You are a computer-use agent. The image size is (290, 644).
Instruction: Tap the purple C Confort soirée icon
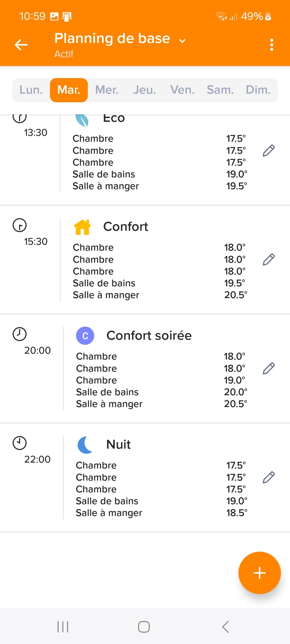(85, 336)
